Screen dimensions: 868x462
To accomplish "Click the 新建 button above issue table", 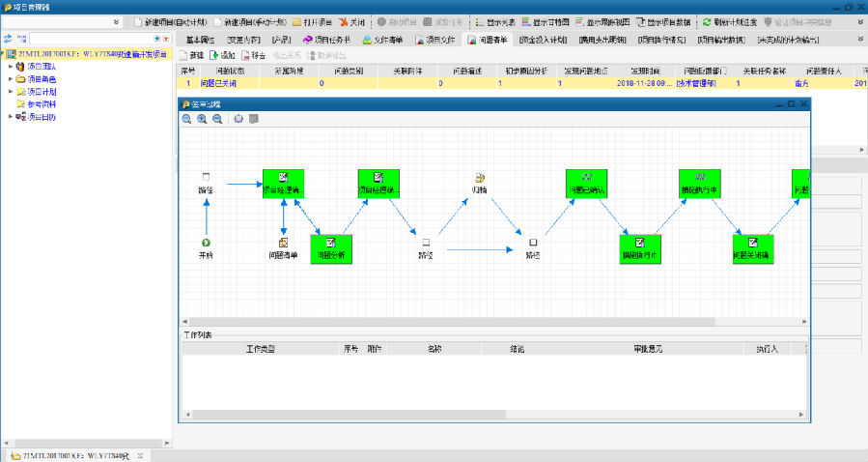I will click(191, 55).
